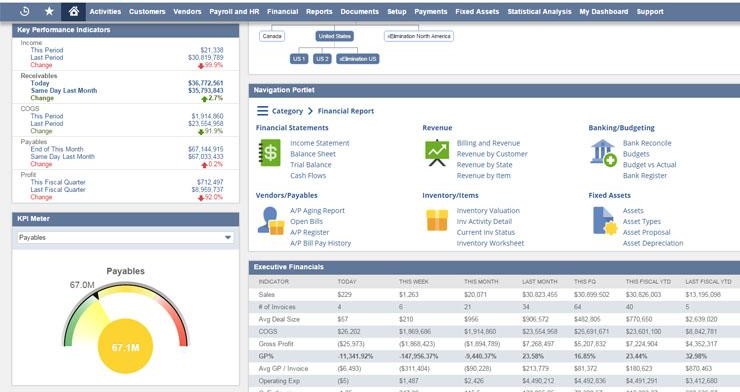The height and width of the screenshot is (392, 740).
Task: Open Current Inv Status link
Action: (486, 232)
